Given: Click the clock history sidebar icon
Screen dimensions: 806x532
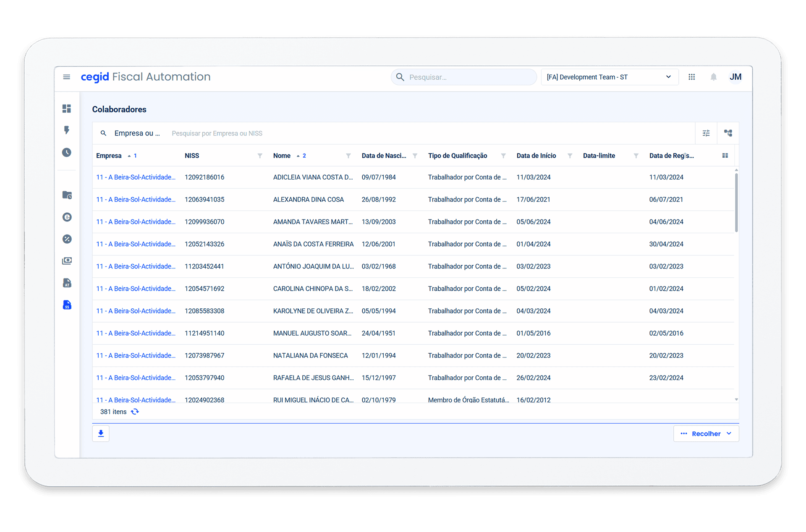Looking at the screenshot, I should point(67,152).
